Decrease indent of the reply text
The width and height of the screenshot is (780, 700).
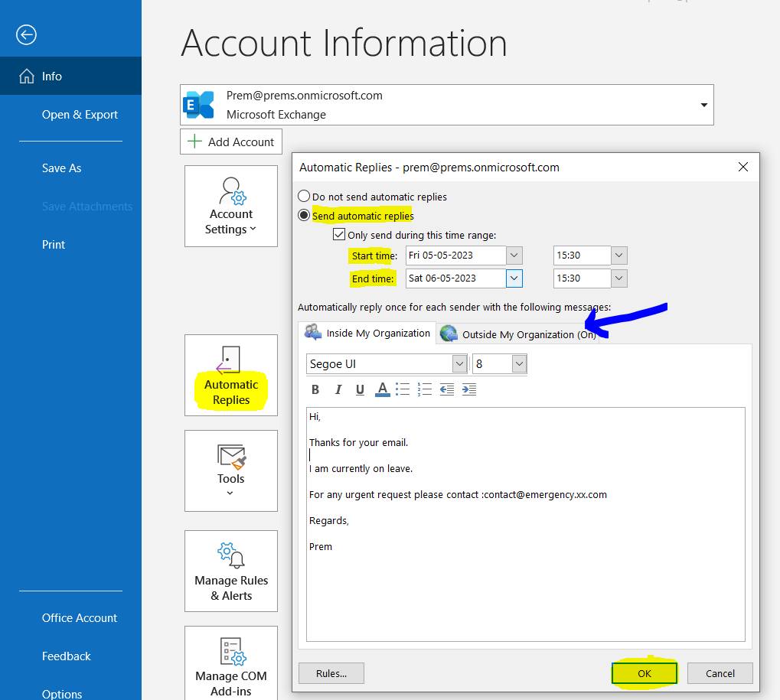[x=447, y=389]
